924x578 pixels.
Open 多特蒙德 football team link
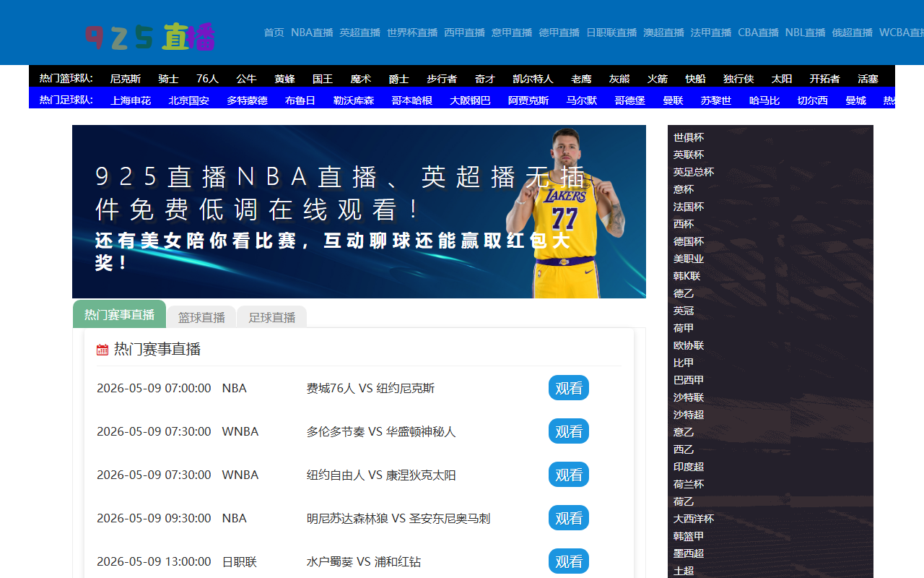point(247,100)
